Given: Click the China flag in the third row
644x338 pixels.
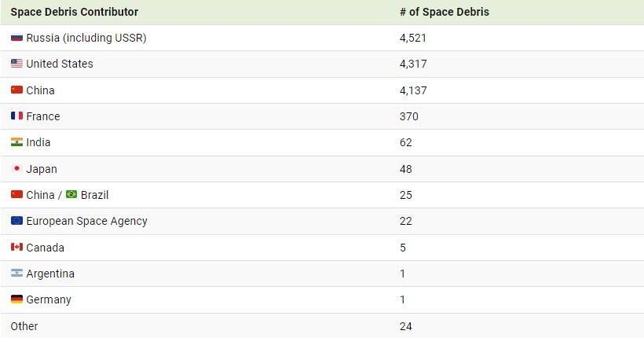Looking at the screenshot, I should point(16,90).
